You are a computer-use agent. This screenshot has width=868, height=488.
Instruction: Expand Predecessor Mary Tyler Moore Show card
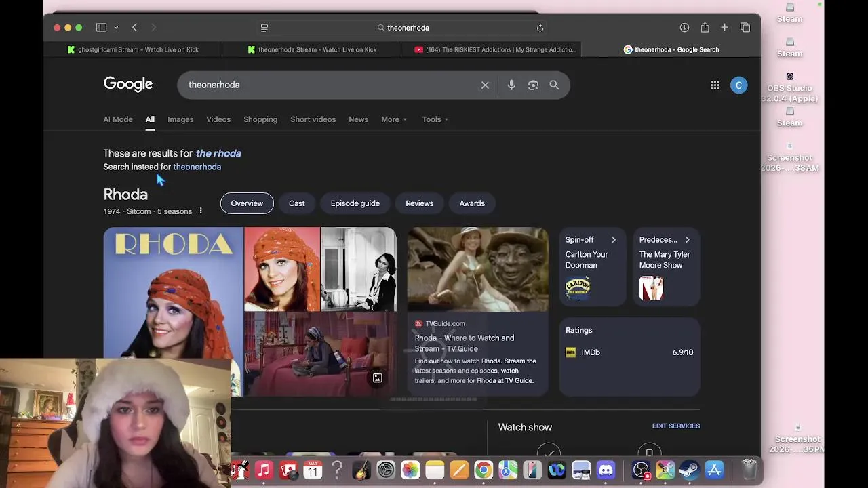(666, 266)
